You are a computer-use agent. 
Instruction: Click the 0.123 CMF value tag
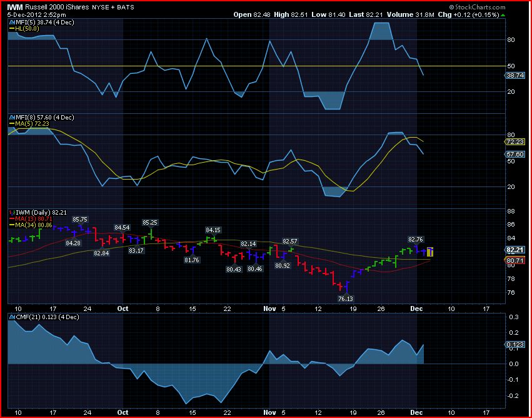click(514, 344)
